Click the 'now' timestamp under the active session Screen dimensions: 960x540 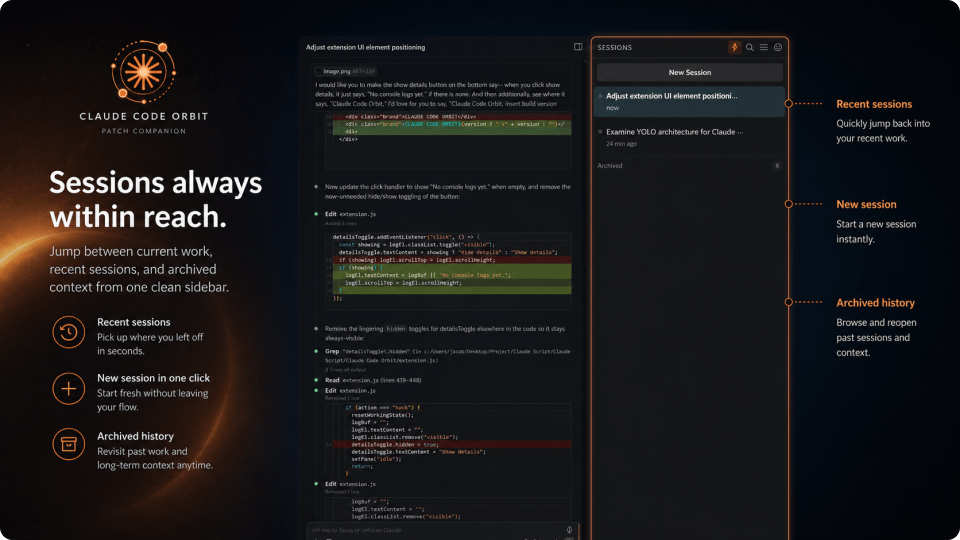[612, 108]
